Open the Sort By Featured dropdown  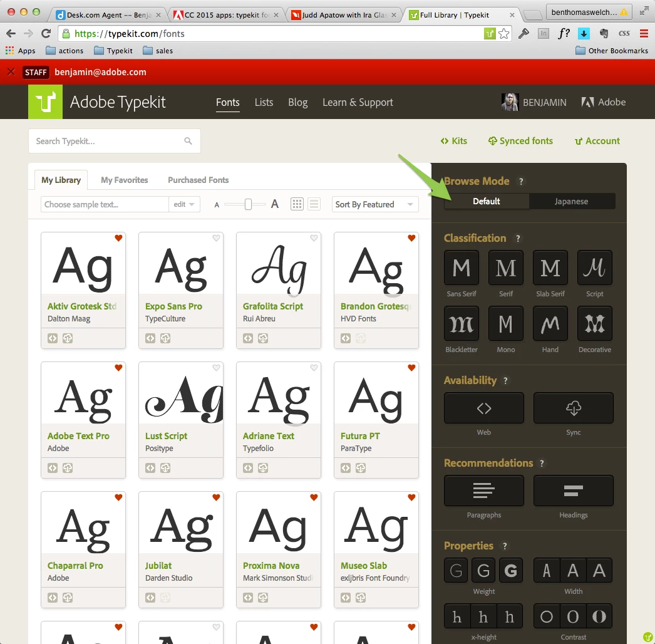tap(375, 204)
